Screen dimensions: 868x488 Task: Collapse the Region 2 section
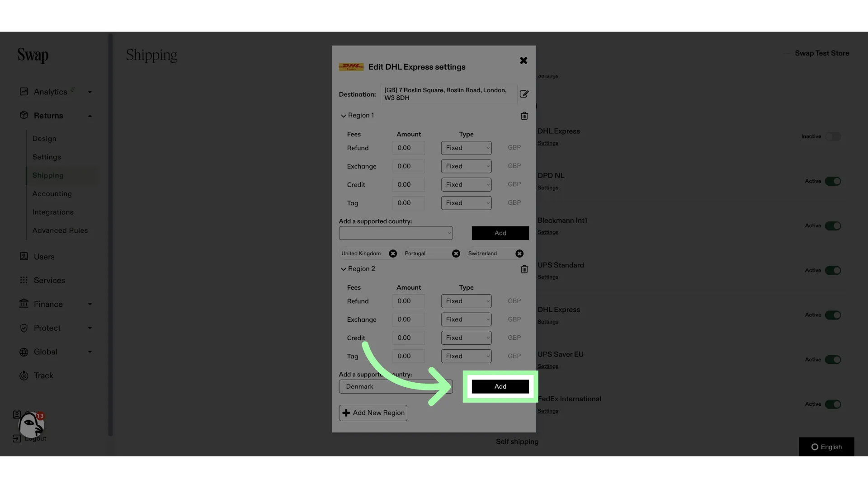(x=344, y=269)
